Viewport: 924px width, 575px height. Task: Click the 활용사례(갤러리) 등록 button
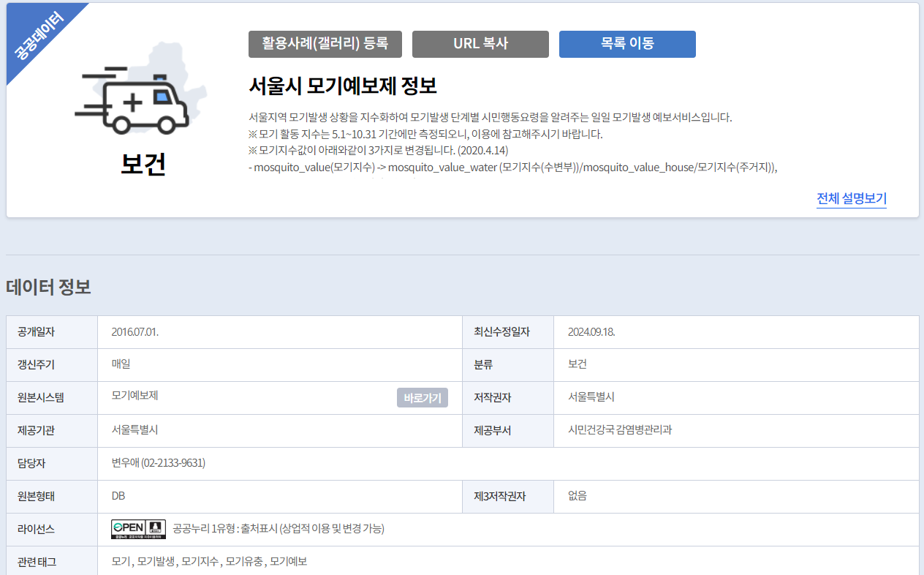pos(325,44)
